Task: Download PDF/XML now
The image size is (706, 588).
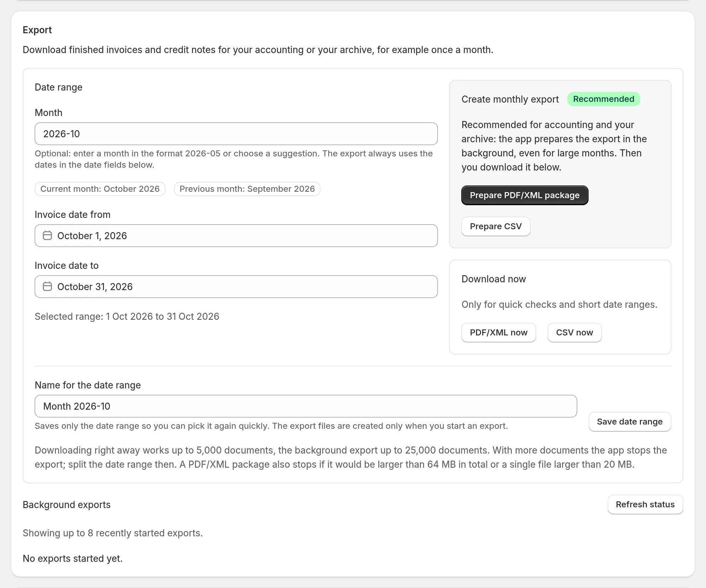Action: (499, 333)
